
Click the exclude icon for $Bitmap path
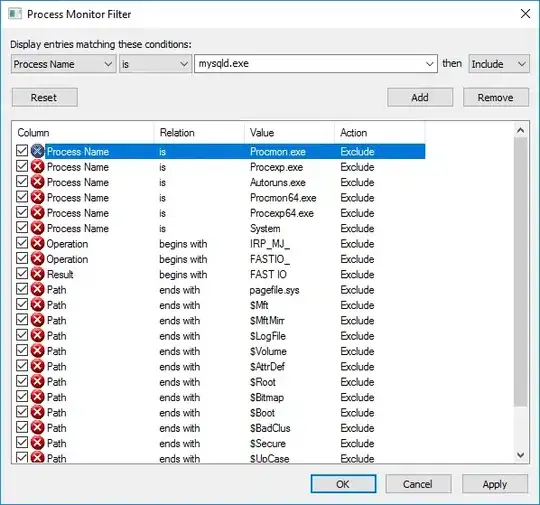pos(37,397)
